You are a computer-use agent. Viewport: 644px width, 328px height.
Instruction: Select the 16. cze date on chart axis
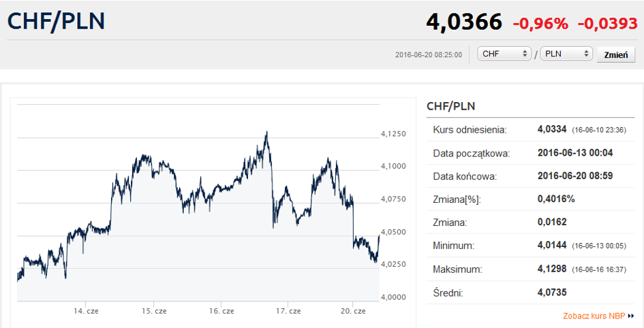(221, 311)
